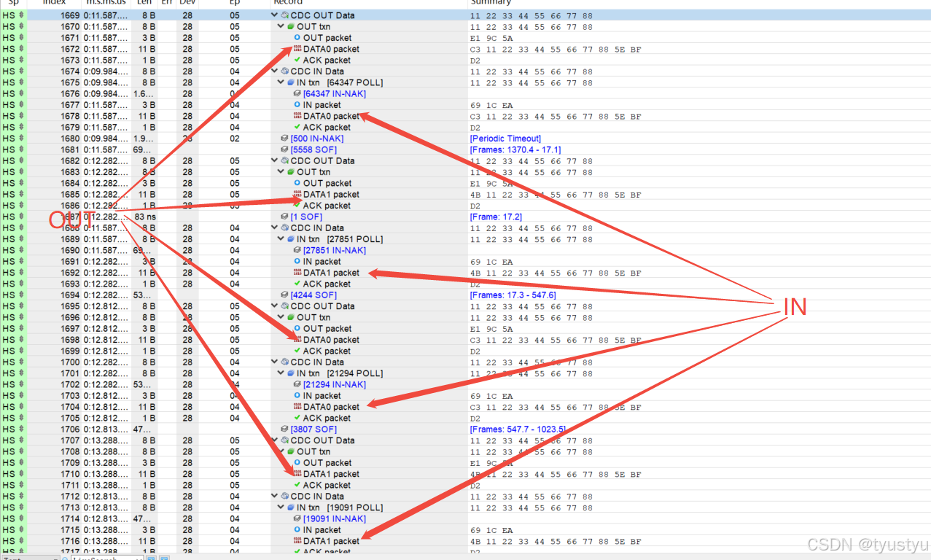Click the CDC OUT Data icon in row 1695
This screenshot has width=931, height=560.
coord(284,306)
